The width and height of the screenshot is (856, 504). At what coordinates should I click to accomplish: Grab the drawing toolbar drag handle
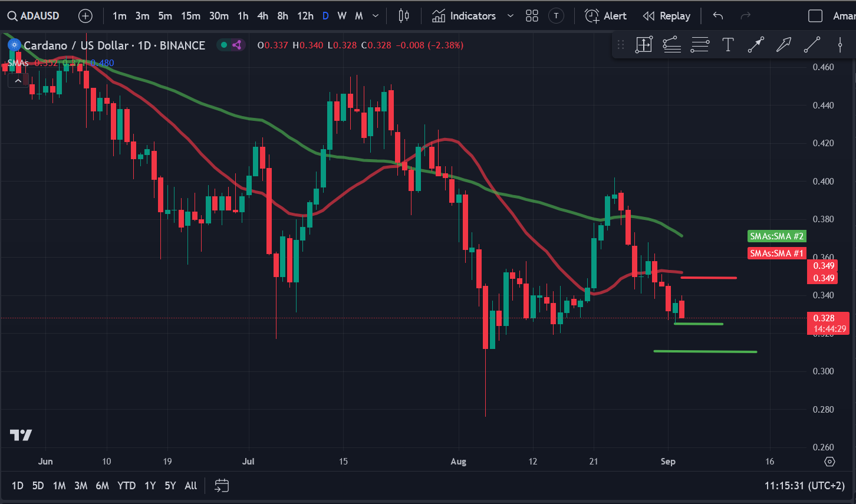pyautogui.click(x=621, y=45)
